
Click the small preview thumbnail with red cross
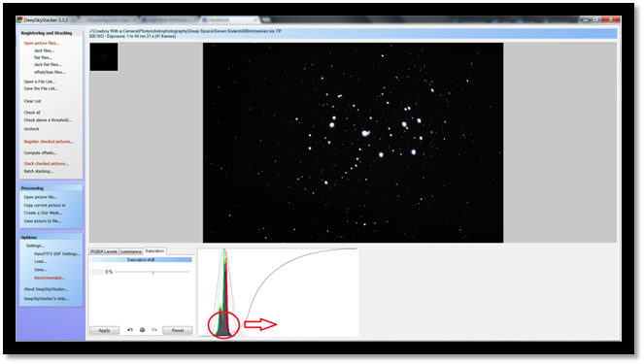[104, 57]
